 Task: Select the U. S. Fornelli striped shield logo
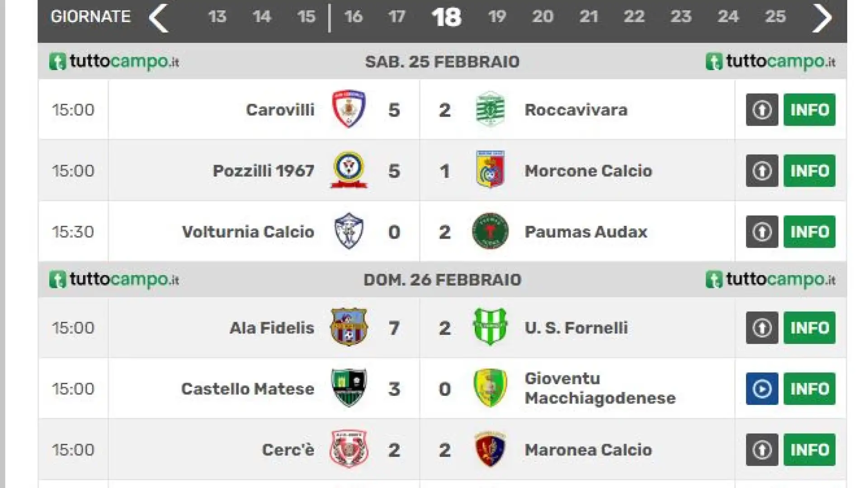pos(490,327)
